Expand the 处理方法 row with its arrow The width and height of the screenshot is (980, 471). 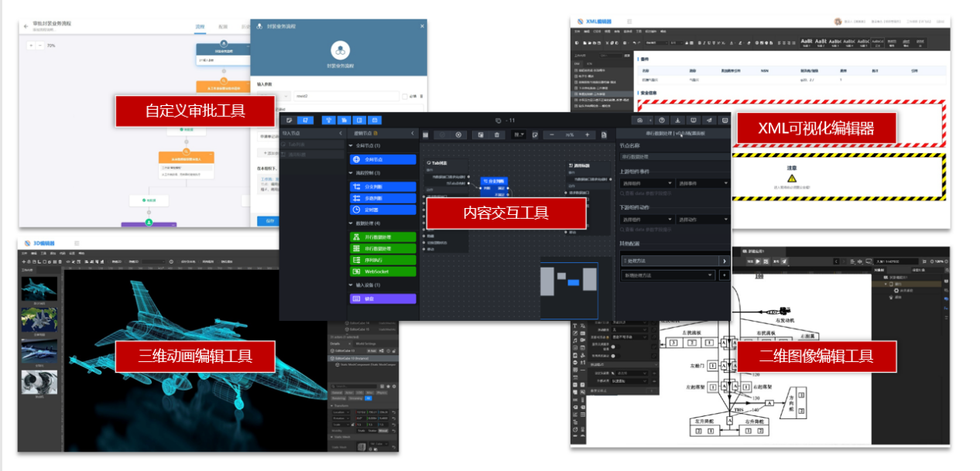pos(724,261)
